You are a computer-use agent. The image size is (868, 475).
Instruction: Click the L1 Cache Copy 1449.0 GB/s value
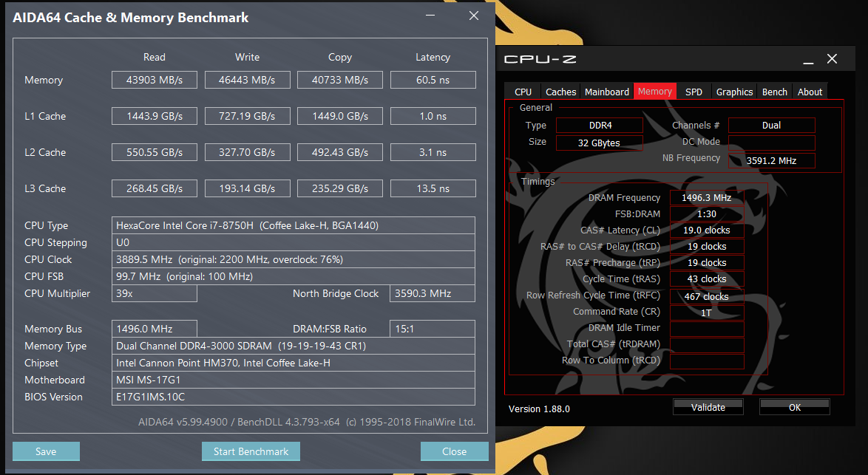coord(340,116)
